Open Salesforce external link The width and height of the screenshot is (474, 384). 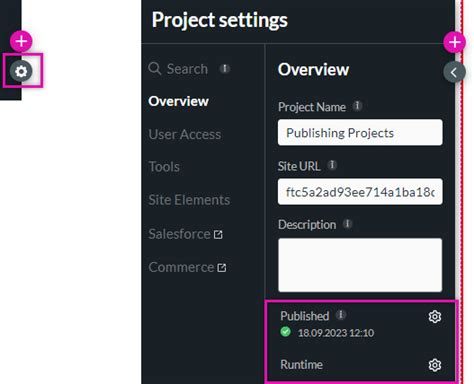point(185,234)
